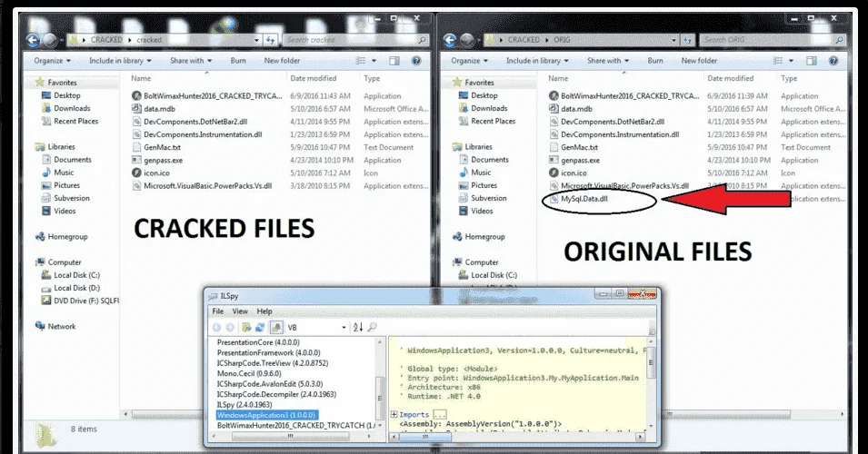Click ILSpy Reload assemblies icon

[260, 328]
